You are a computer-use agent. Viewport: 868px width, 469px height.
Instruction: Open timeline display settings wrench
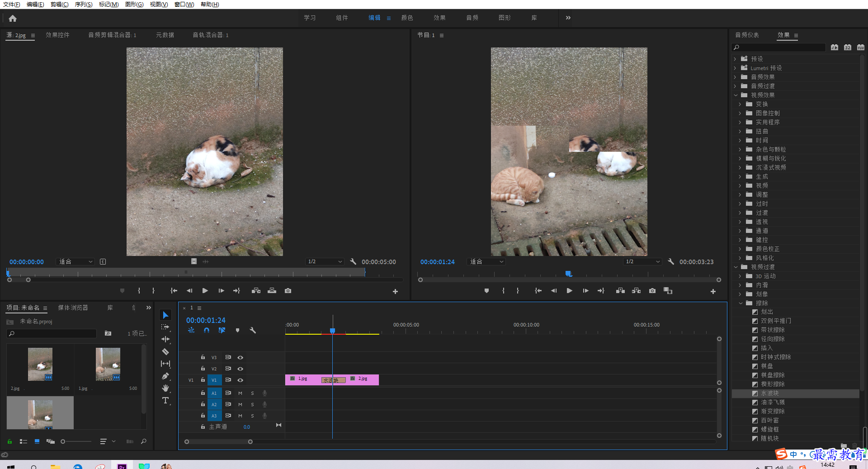click(x=253, y=331)
